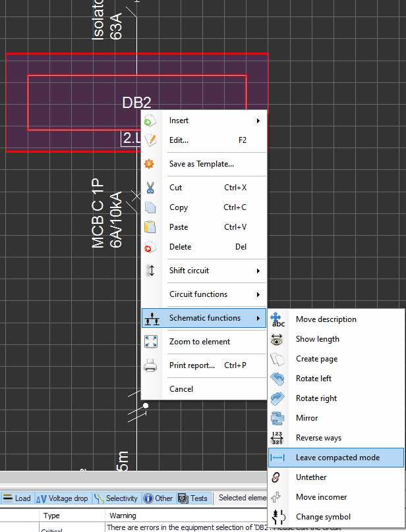
Task: Choose Change symbol in the submenu
Action: tap(336, 517)
